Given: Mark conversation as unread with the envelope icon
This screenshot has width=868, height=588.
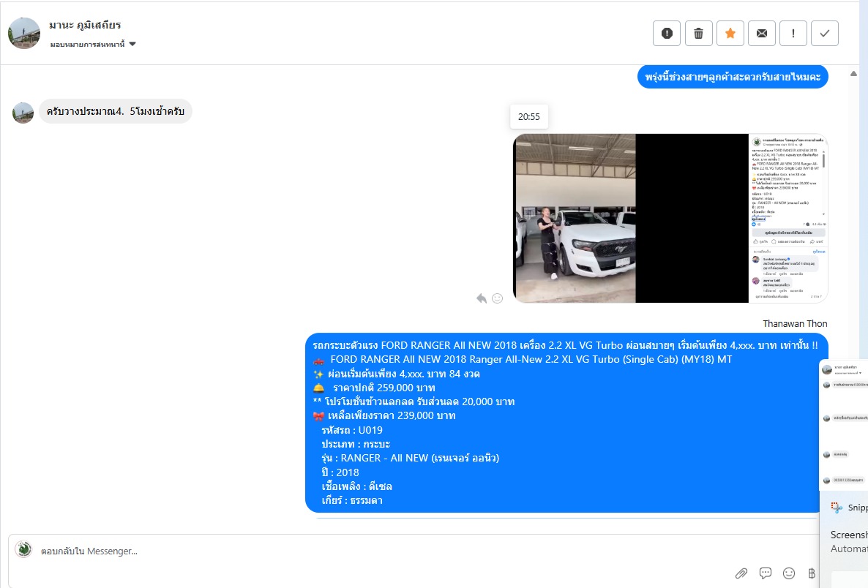Looking at the screenshot, I should (x=762, y=33).
